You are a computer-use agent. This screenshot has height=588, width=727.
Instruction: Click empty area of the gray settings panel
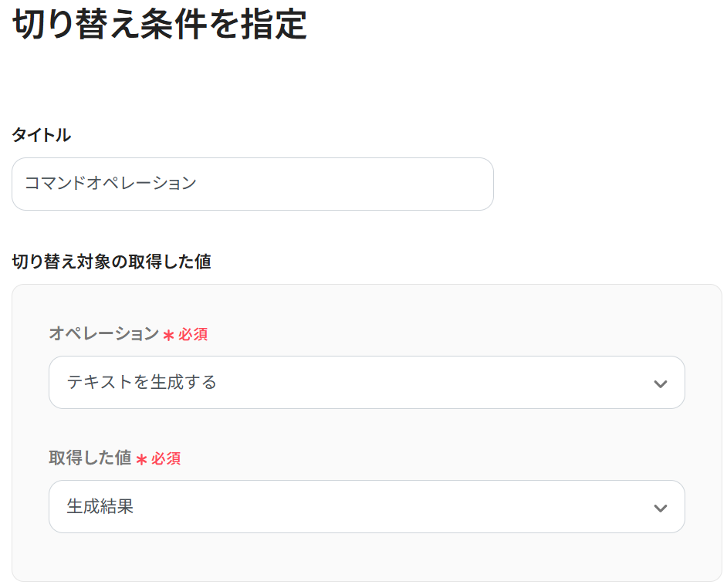point(367,556)
